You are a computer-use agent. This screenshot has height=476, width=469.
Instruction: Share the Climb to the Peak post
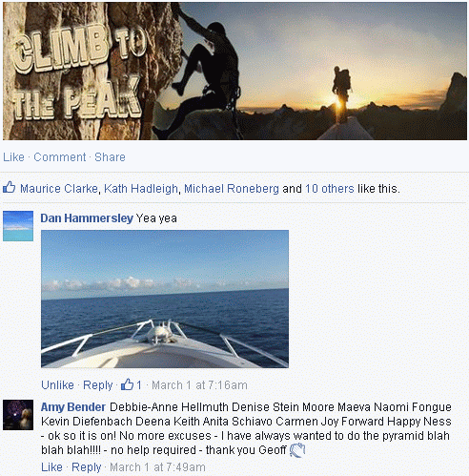pyautogui.click(x=110, y=157)
